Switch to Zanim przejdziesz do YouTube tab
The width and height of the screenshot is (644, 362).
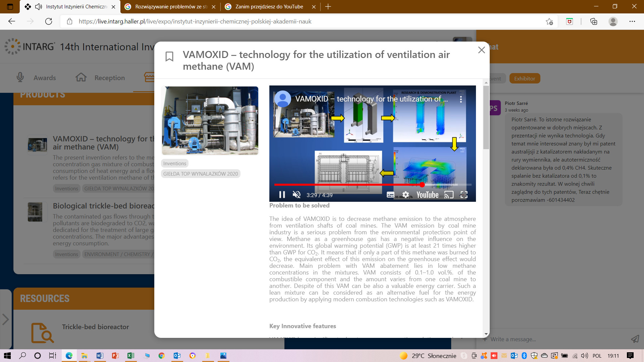(268, 7)
